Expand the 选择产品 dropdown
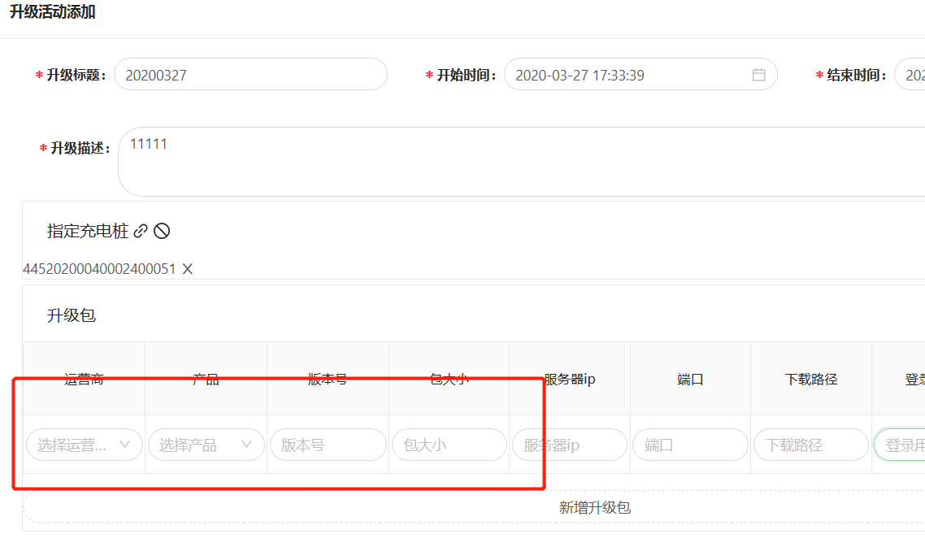Image resolution: width=925 pixels, height=560 pixels. point(195,445)
